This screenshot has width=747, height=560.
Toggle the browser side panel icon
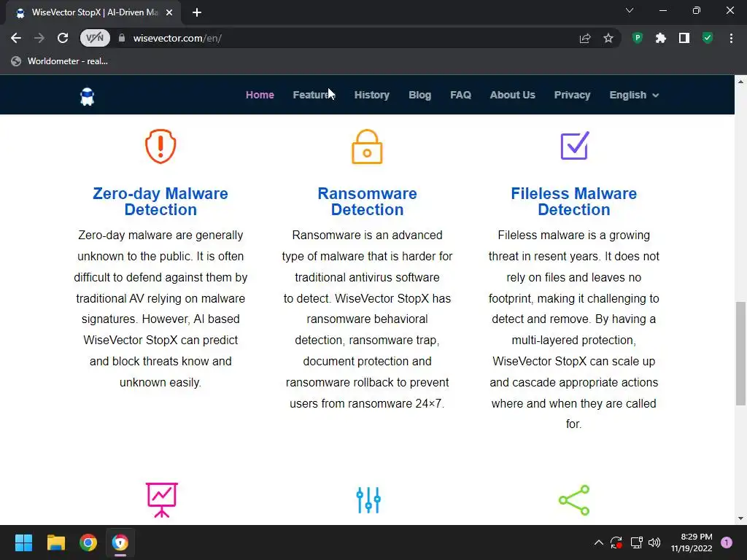684,38
